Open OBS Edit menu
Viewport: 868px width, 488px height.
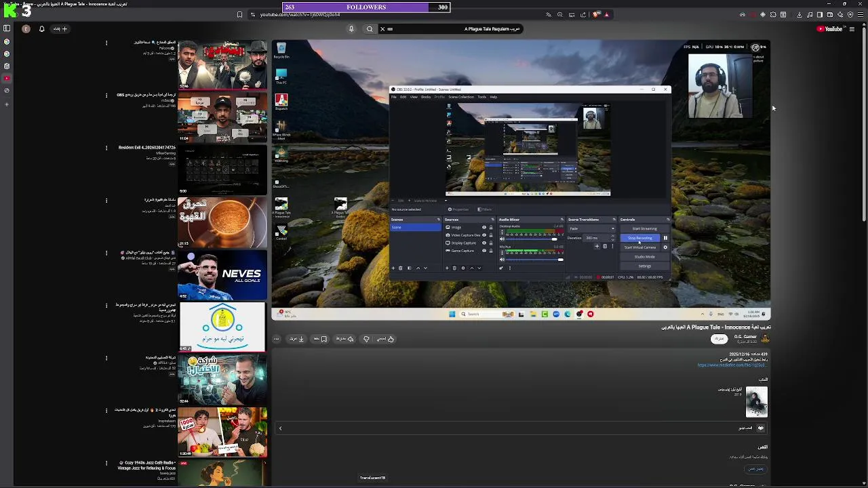403,97
